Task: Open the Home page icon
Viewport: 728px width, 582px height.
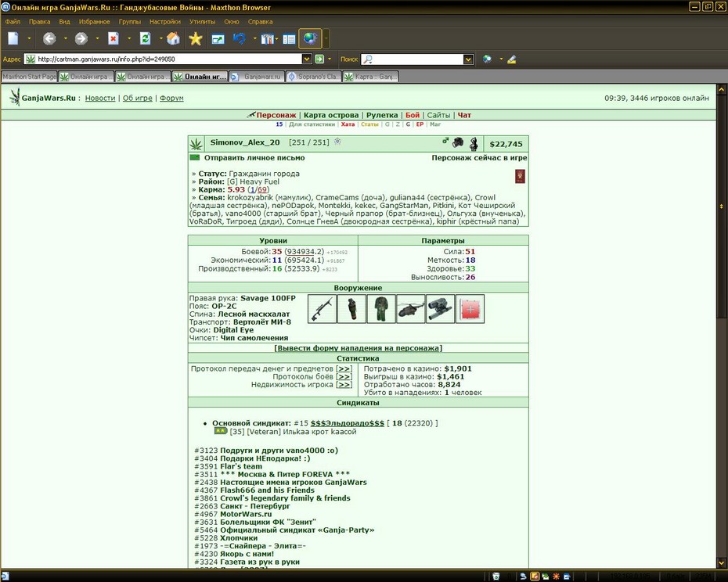Action: [x=173, y=38]
